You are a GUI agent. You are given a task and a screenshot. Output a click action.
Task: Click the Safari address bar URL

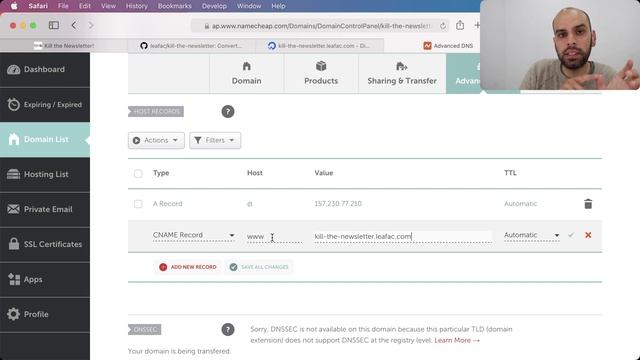pyautogui.click(x=320, y=26)
